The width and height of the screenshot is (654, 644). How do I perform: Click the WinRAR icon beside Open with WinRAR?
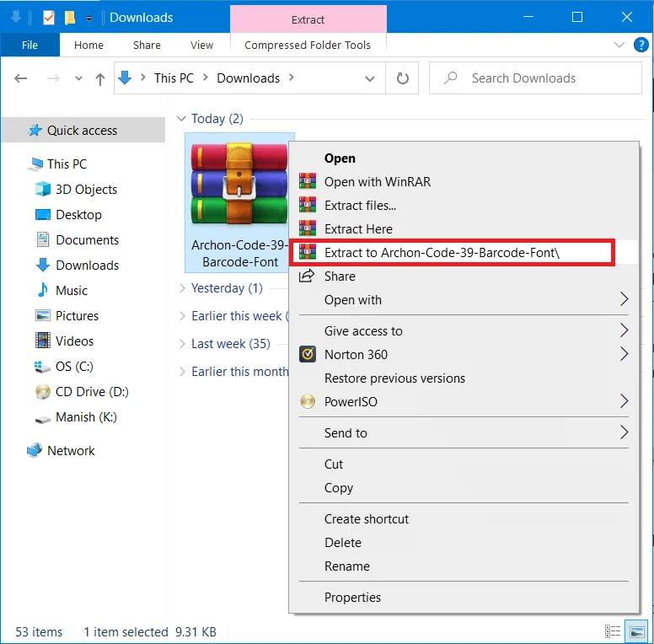point(308,181)
